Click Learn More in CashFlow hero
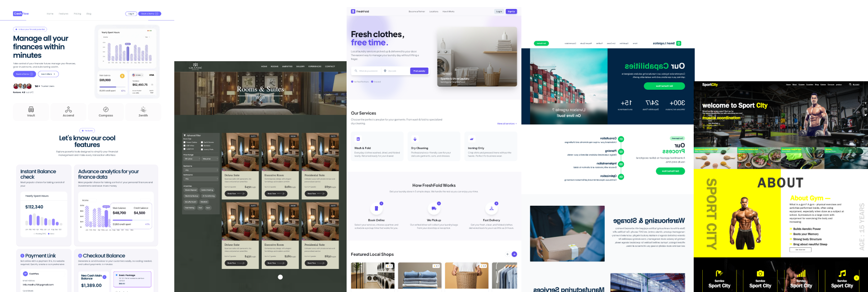This screenshot has height=292, width=868. (x=48, y=74)
